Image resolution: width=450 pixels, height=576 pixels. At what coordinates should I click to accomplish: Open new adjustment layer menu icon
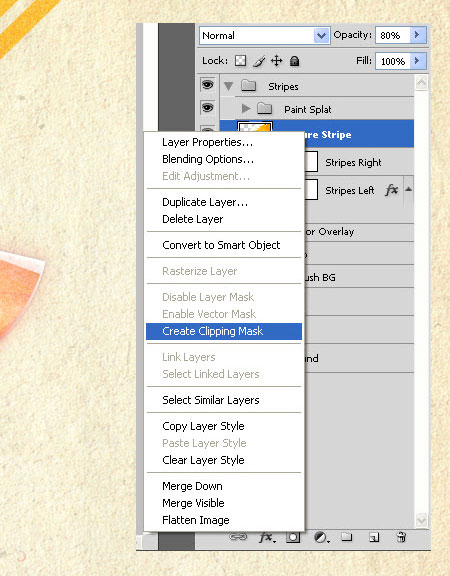coord(321,538)
